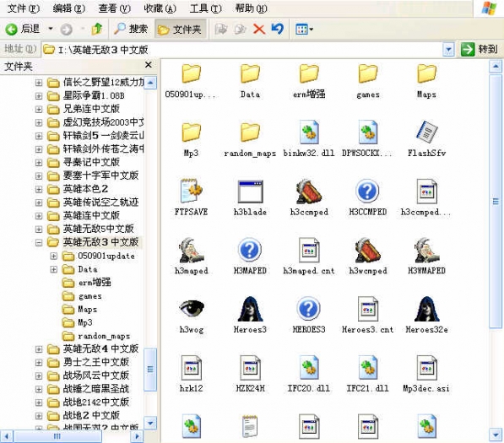
Task: Expand the 050901update tree node
Action: [54, 256]
